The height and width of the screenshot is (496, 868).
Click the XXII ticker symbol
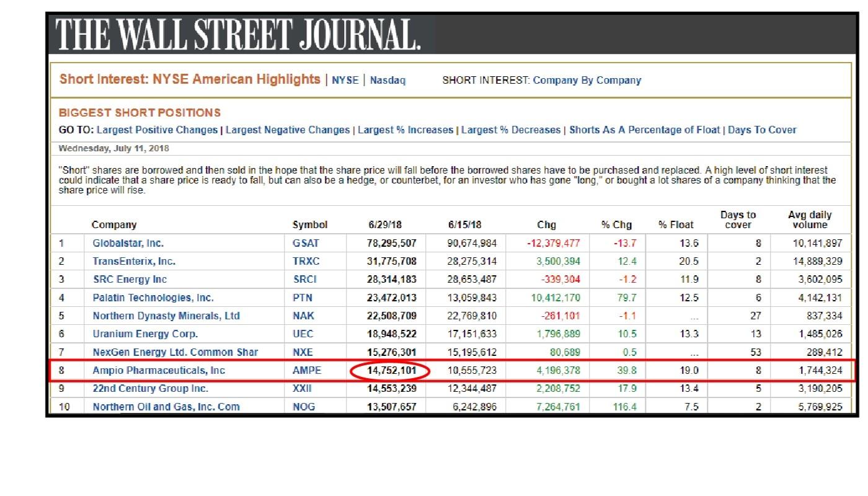(302, 388)
